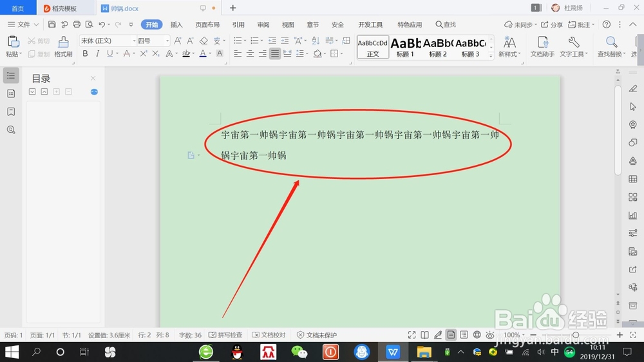
Task: Click the Print icon in quick toolbar
Action: (77, 24)
